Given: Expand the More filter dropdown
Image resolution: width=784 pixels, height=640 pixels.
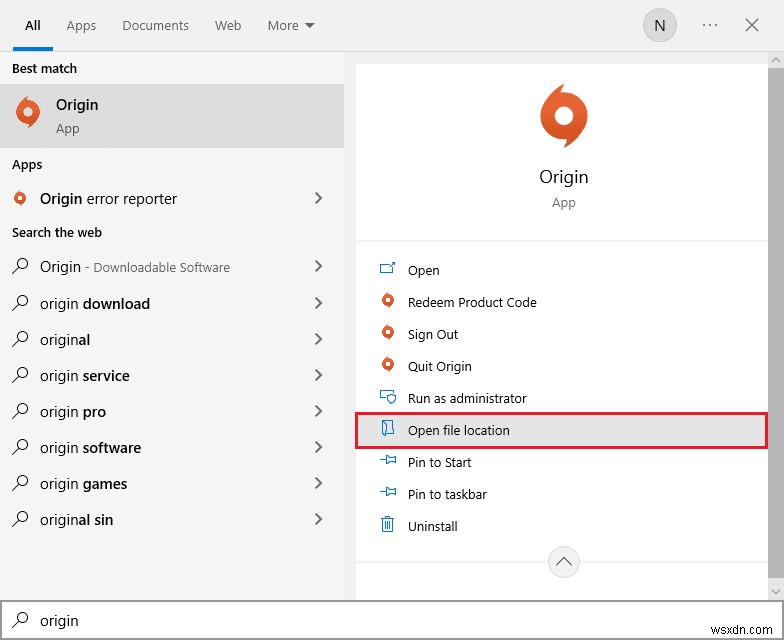Looking at the screenshot, I should tap(291, 26).
